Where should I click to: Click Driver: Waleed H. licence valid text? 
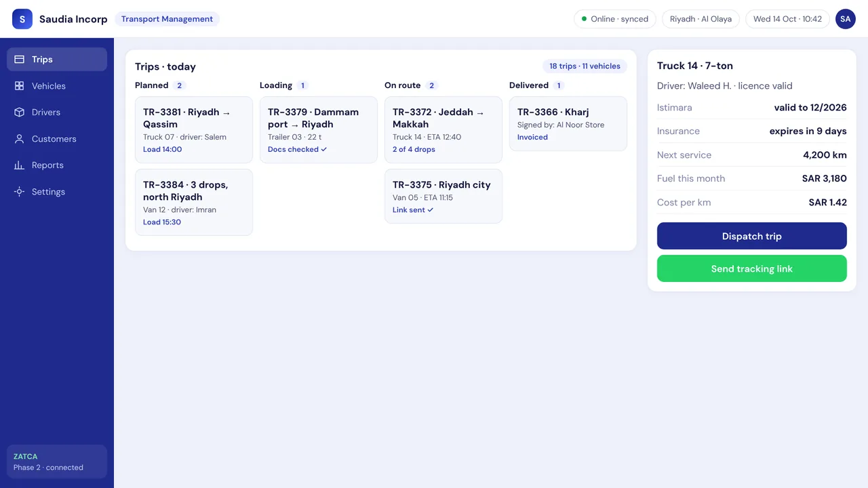tap(725, 86)
